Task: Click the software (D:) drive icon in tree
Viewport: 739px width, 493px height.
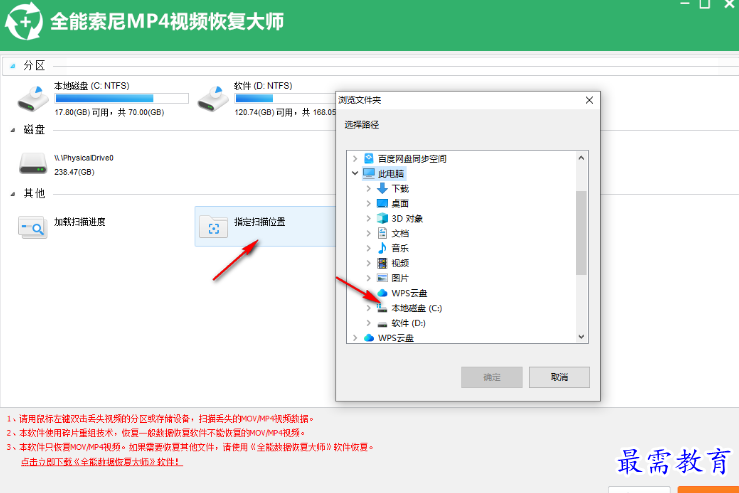Action: (x=382, y=324)
